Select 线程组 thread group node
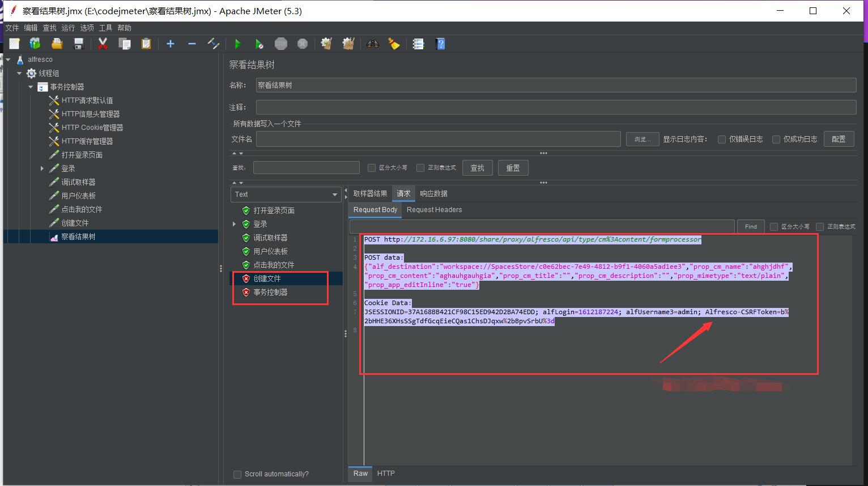Screen dimensions: 868x486 (x=49, y=73)
